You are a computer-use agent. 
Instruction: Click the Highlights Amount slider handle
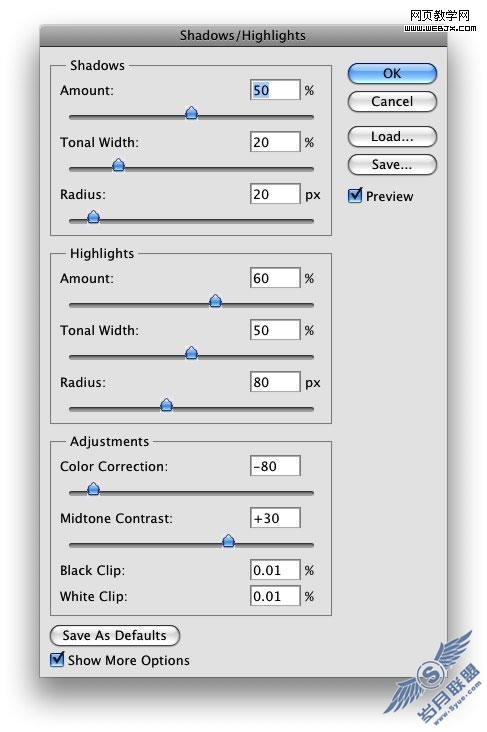pyautogui.click(x=215, y=301)
